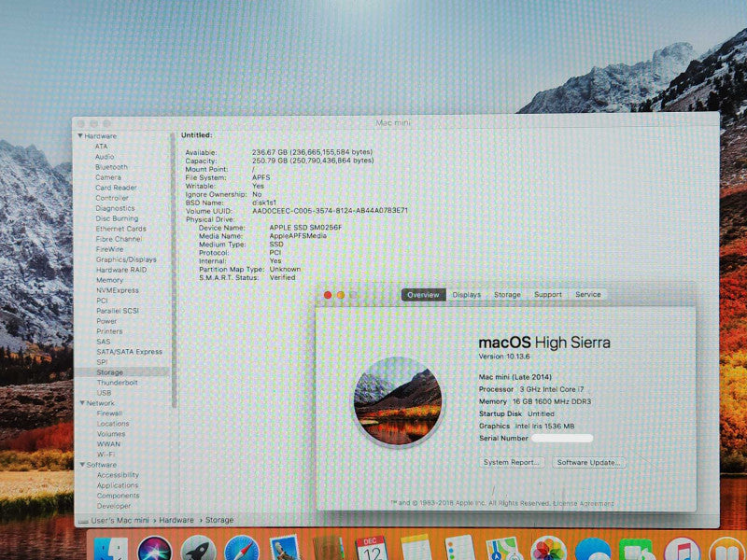Open the License Agreement link
Image resolution: width=747 pixels, height=560 pixels.
click(585, 503)
